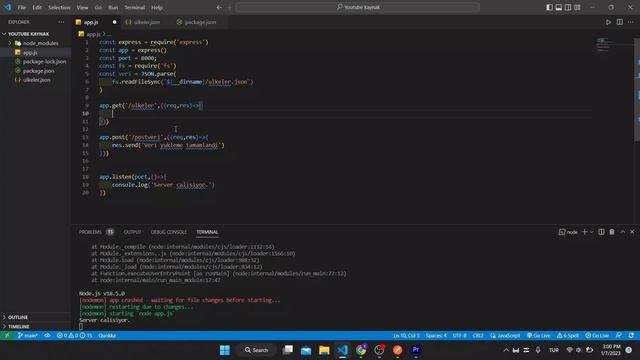Open the Edit menu
This screenshot has width=640, height=360.
pos(37,7)
